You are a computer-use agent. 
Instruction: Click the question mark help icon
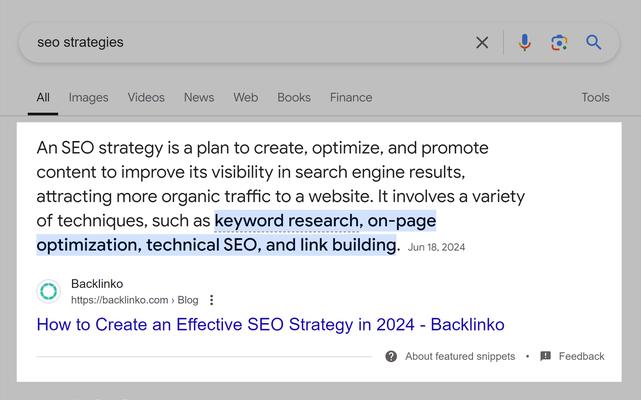pos(391,356)
